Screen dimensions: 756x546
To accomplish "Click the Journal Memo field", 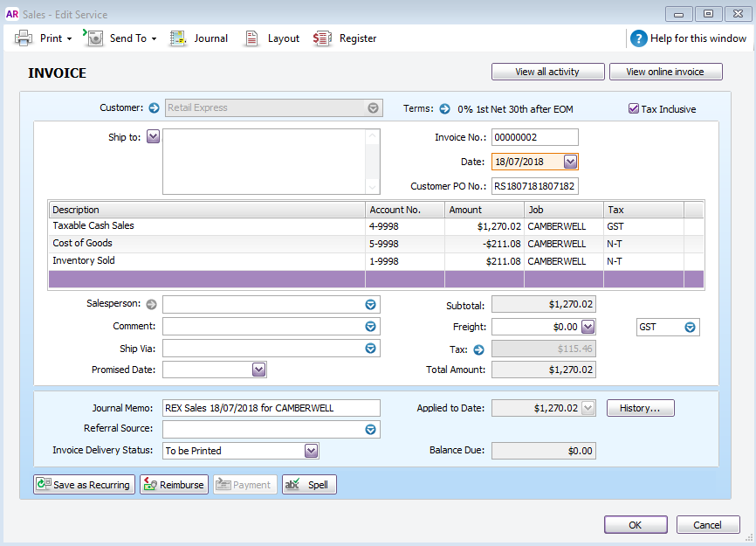I will coord(271,408).
